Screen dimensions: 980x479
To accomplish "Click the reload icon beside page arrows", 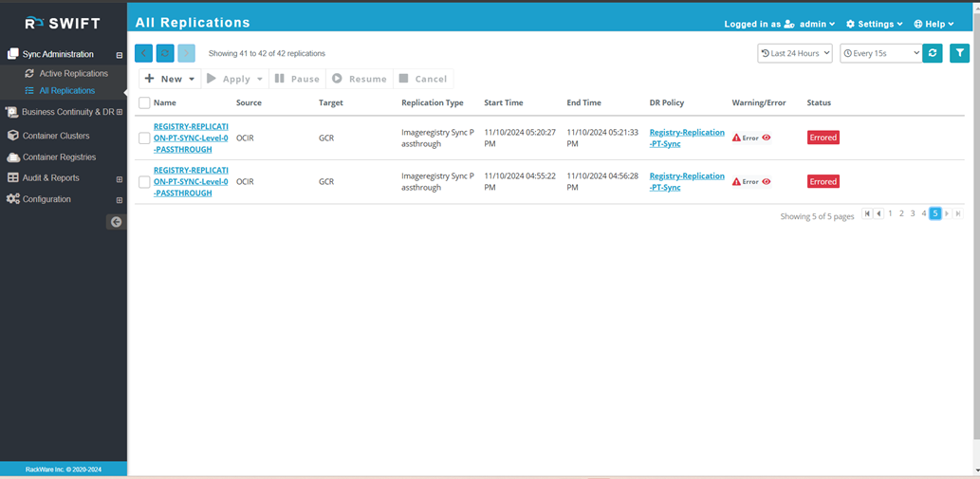I will (165, 53).
